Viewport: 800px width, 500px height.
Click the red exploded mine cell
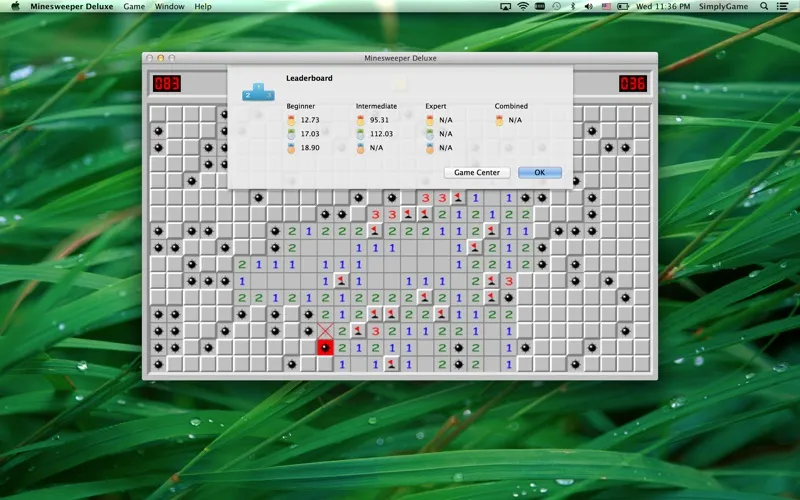[x=325, y=348]
